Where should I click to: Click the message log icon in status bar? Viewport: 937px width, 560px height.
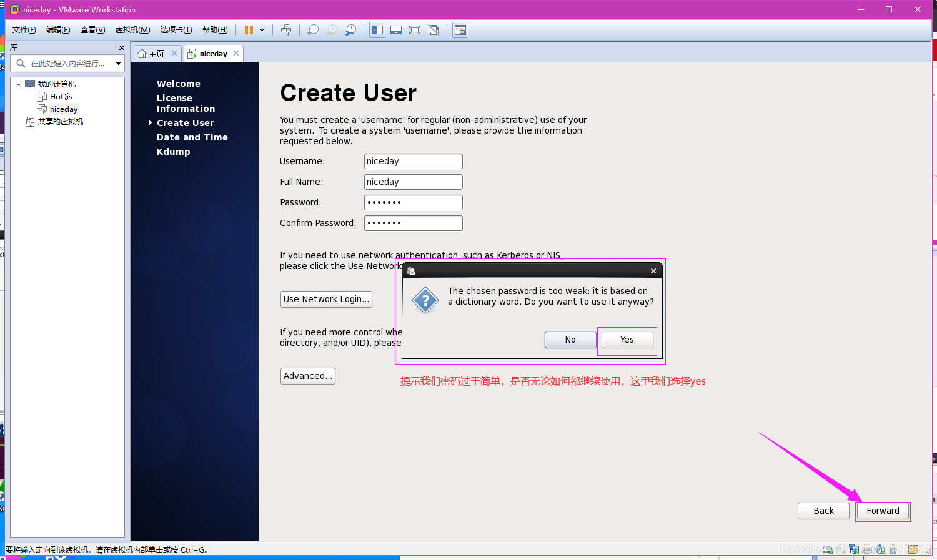(x=913, y=549)
